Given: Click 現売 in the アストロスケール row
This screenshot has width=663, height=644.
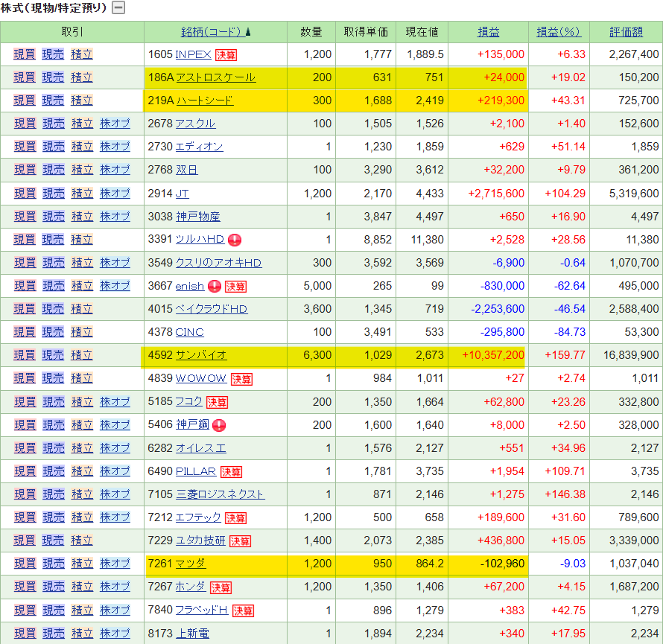Looking at the screenshot, I should (53, 77).
